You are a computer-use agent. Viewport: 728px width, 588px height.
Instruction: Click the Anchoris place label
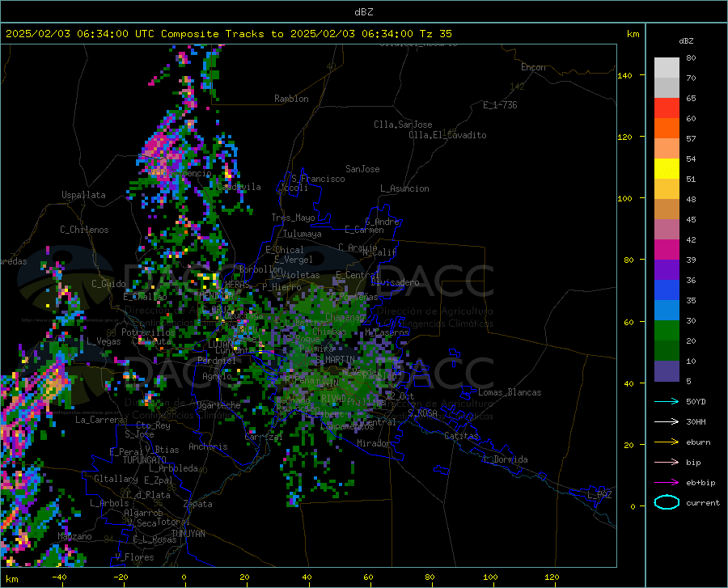tap(208, 446)
